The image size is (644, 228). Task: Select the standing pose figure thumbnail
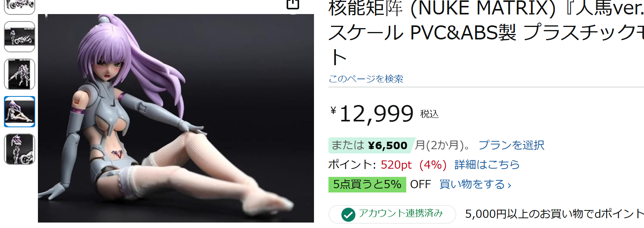tap(20, 74)
